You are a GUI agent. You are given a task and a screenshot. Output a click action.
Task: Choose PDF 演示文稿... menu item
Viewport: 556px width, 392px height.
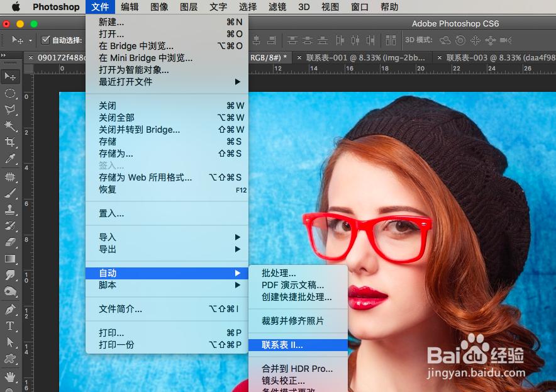(x=298, y=285)
